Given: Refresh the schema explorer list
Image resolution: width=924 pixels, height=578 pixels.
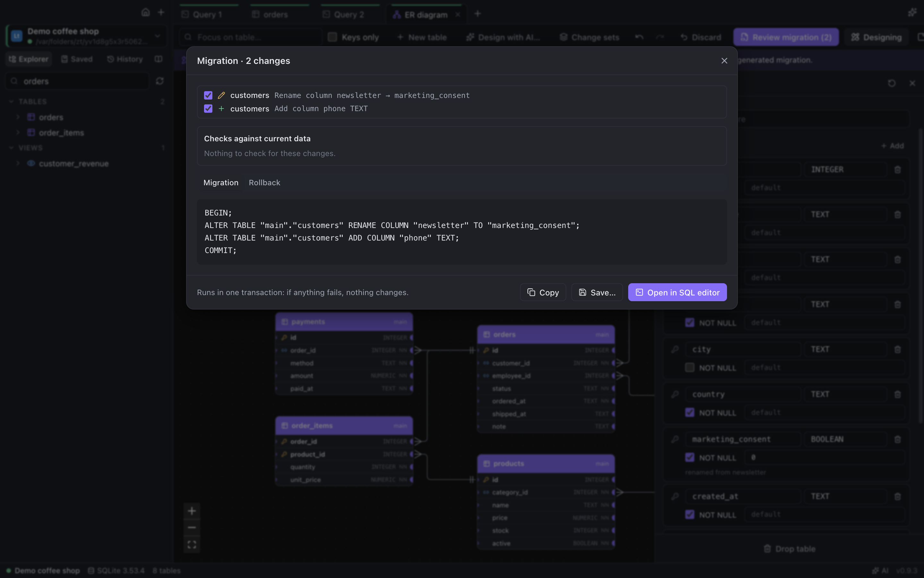Looking at the screenshot, I should 159,81.
